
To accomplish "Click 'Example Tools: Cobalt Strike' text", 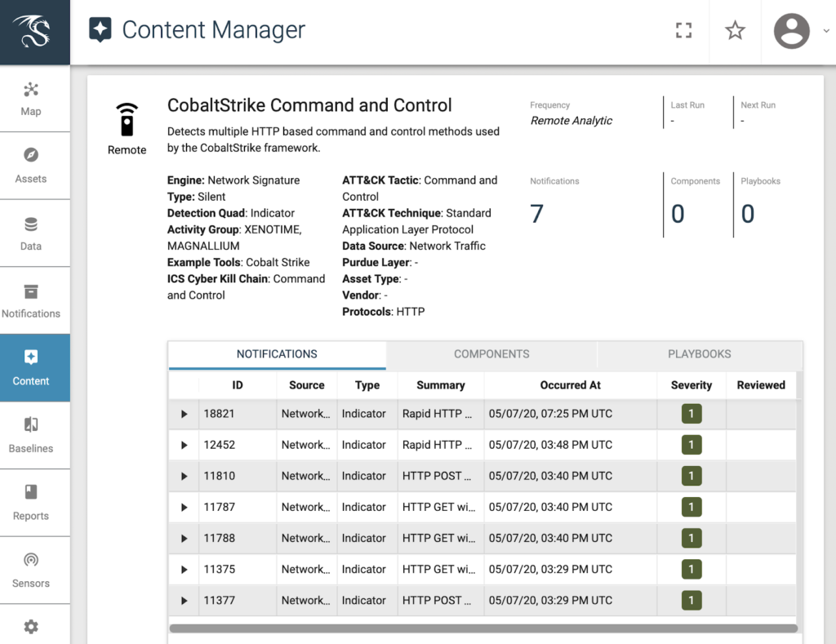I will 238,262.
